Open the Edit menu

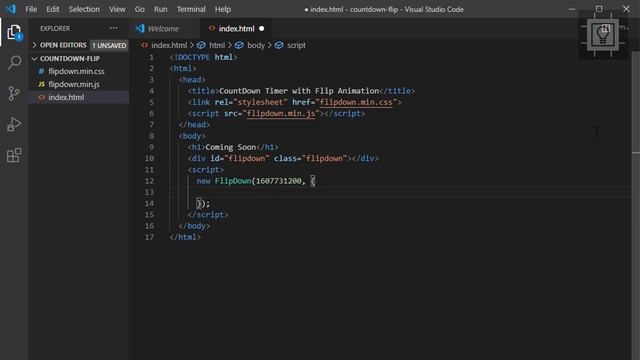53,9
